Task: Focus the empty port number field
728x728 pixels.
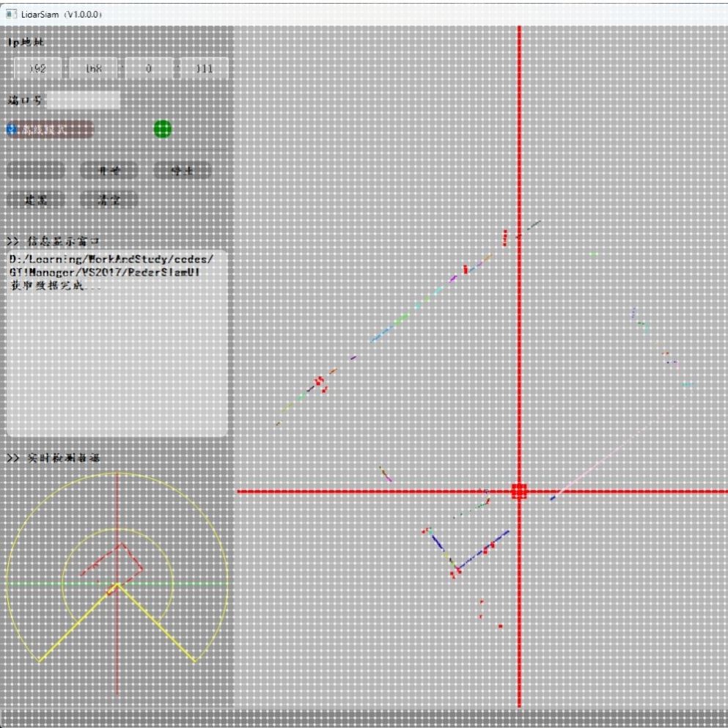Action: (x=83, y=100)
